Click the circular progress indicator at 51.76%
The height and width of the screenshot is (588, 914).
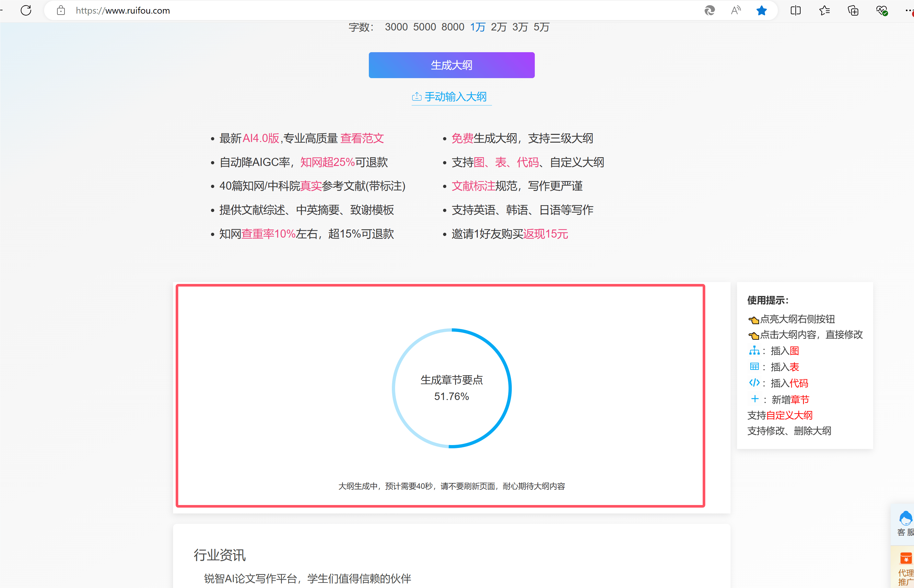pyautogui.click(x=451, y=388)
